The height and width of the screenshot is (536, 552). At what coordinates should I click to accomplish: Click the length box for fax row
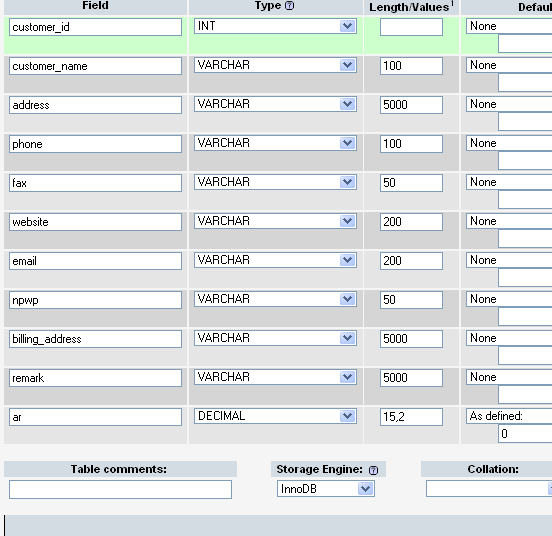pyautogui.click(x=411, y=183)
